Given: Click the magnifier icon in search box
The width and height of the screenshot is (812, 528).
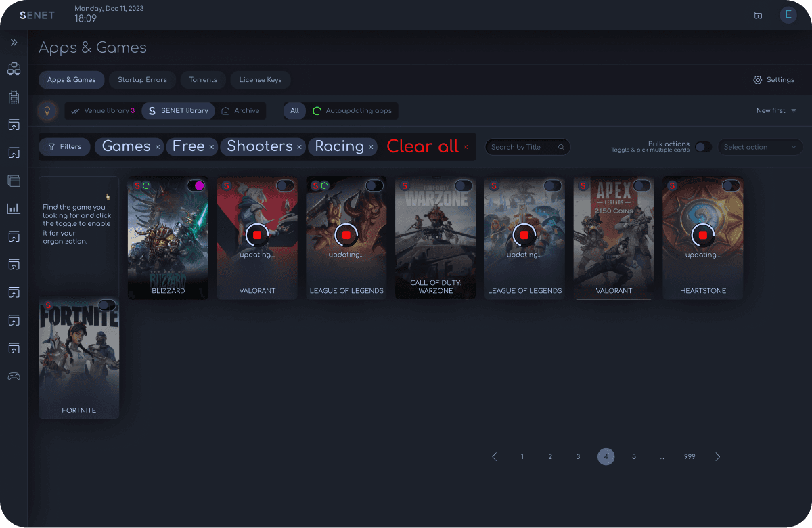Looking at the screenshot, I should 561,147.
